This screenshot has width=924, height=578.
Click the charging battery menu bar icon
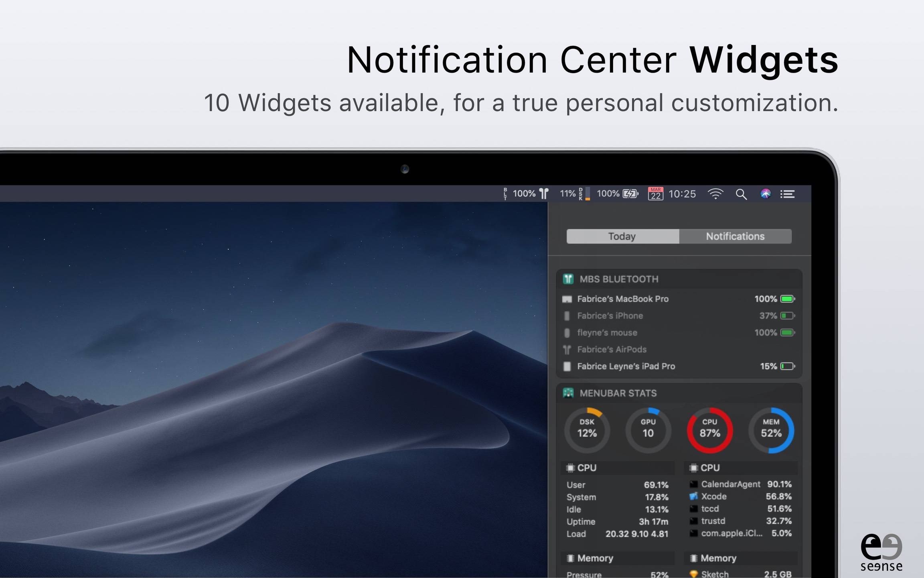pyautogui.click(x=630, y=194)
